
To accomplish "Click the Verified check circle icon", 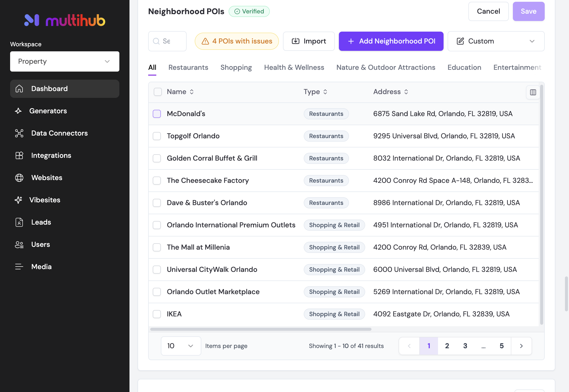I will (x=237, y=11).
